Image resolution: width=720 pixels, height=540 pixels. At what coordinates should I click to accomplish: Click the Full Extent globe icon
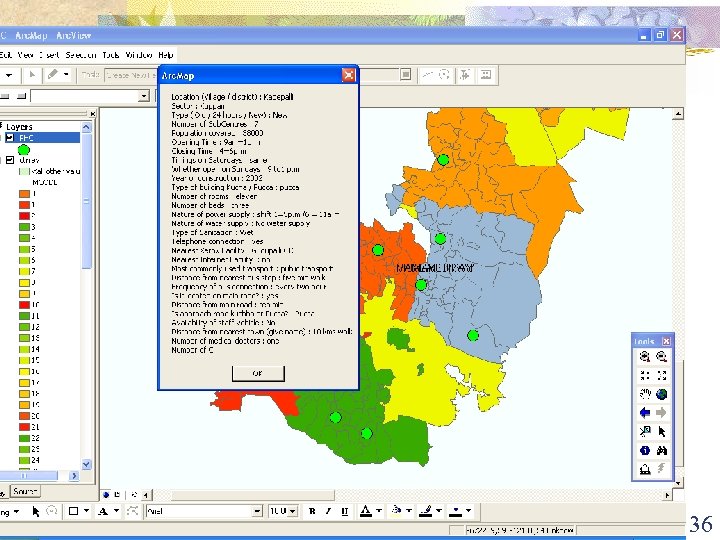pos(661,393)
